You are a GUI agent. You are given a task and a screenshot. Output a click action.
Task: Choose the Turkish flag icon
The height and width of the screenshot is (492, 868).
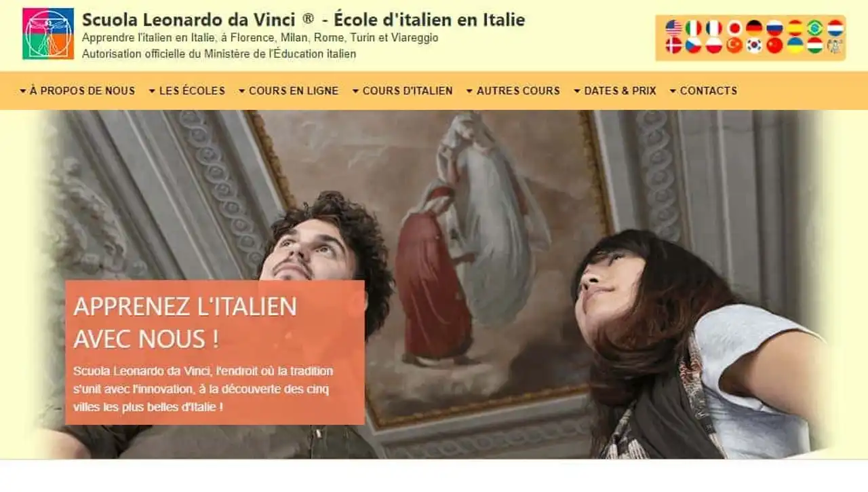tap(734, 45)
